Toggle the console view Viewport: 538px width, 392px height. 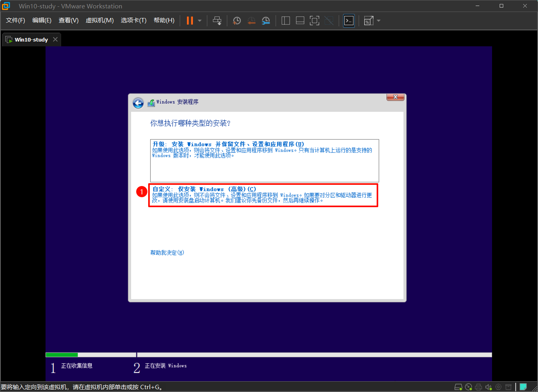pyautogui.click(x=348, y=20)
